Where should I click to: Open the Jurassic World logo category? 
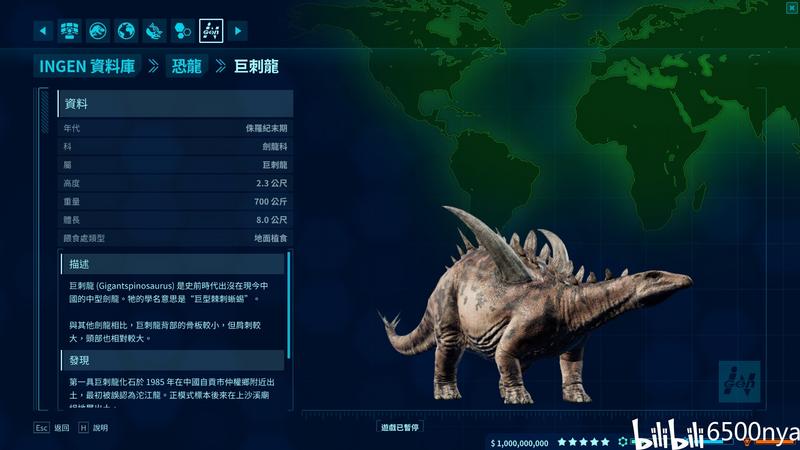(x=97, y=31)
